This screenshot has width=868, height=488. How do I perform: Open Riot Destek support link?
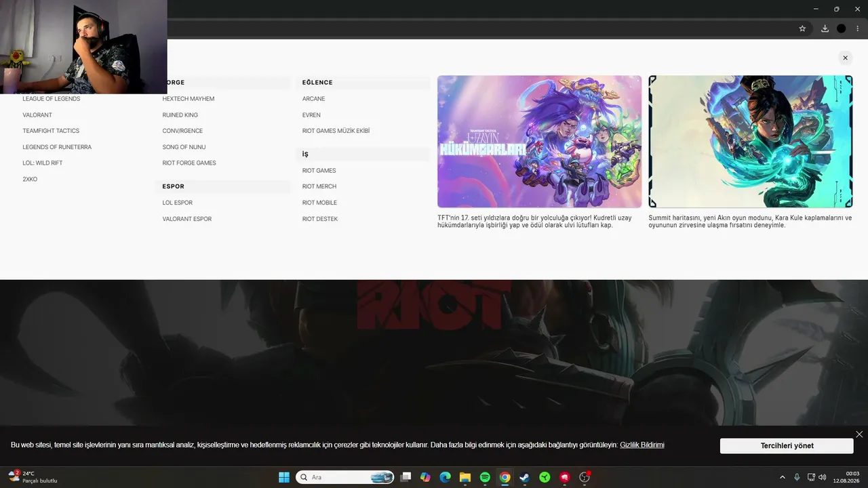point(320,219)
